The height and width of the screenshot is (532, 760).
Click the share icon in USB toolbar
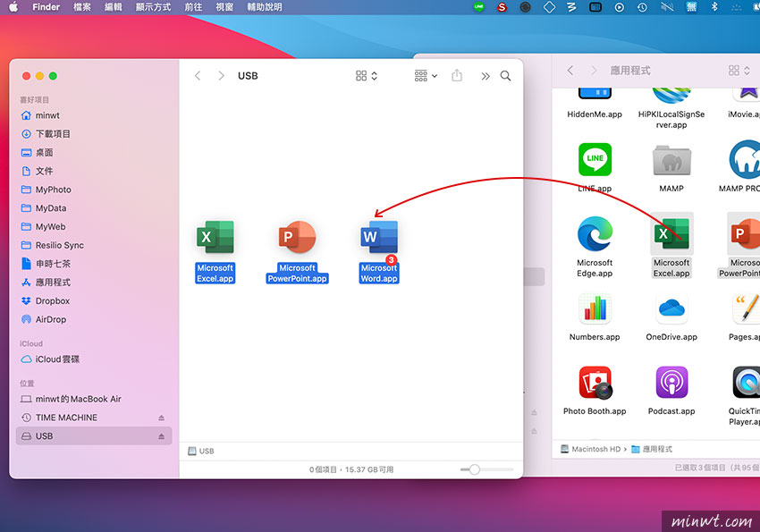click(x=457, y=76)
